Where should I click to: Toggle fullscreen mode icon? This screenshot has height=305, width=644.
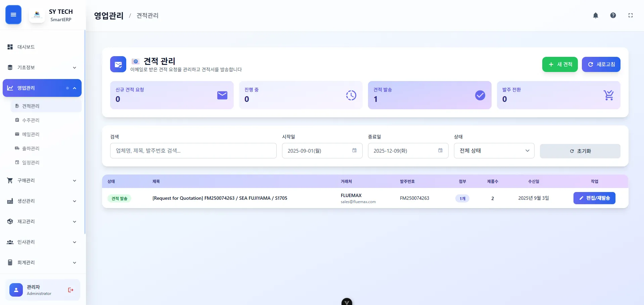tap(631, 15)
